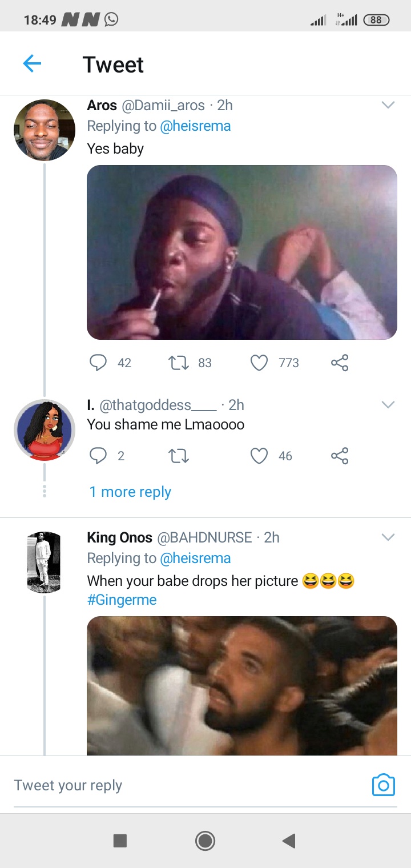Viewport: 411px width, 868px height.
Task: Open camera icon next to reply field
Action: (383, 785)
